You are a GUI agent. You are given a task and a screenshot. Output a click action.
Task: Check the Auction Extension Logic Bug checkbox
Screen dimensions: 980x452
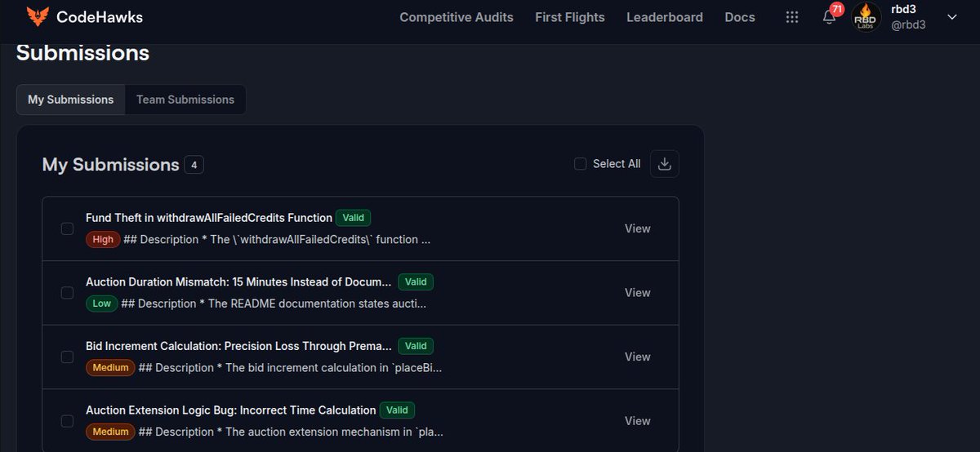67,421
